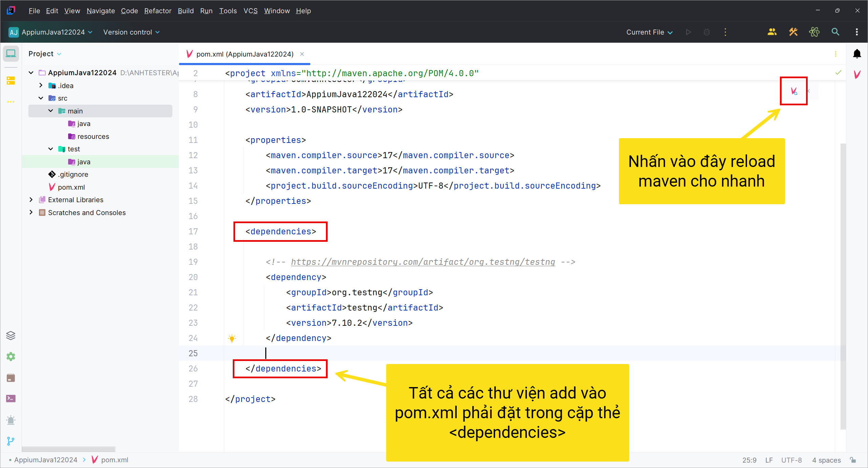Click the Debug bug icon in toolbar
This screenshot has height=468, width=868.
tap(707, 32)
